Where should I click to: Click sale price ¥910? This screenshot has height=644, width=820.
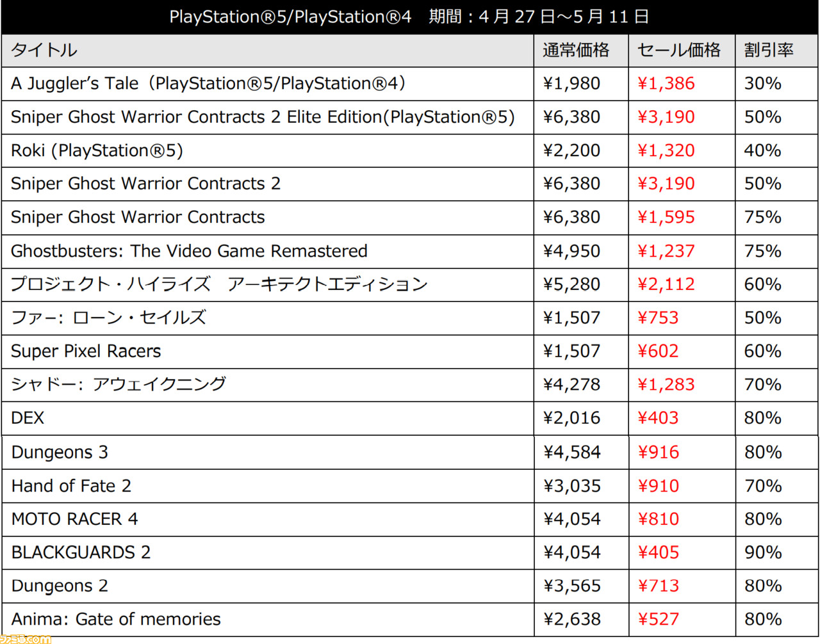tap(658, 486)
